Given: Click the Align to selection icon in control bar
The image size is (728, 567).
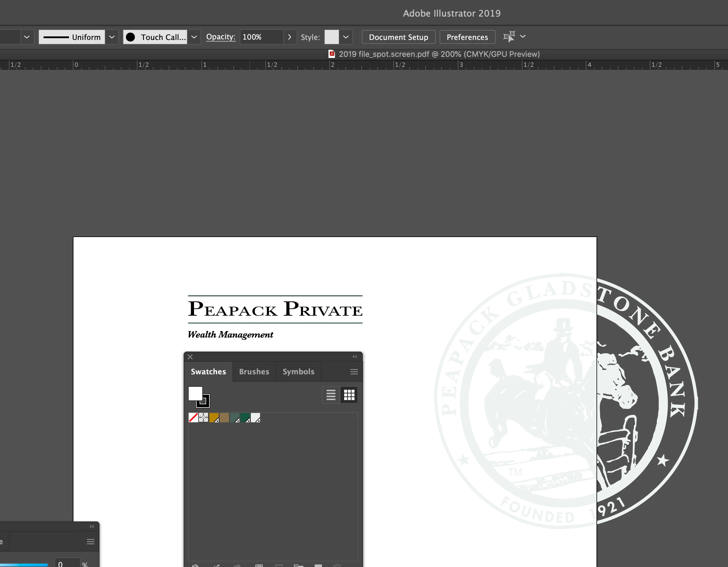Looking at the screenshot, I should (509, 37).
